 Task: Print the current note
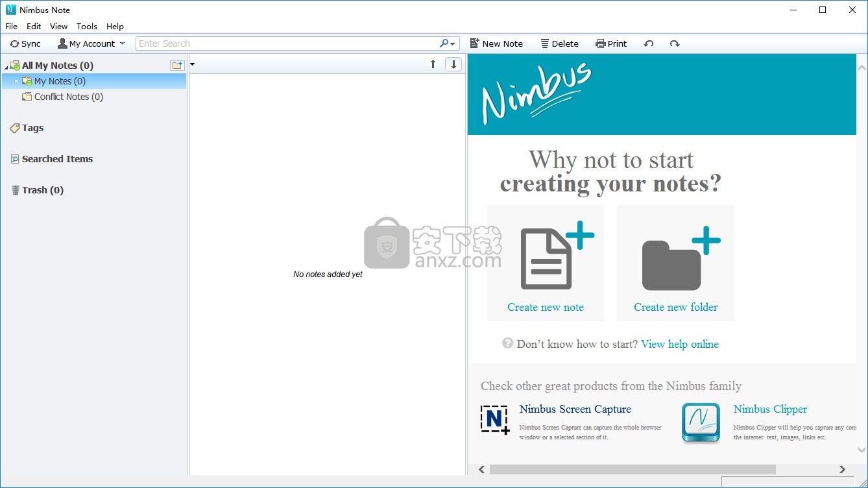611,43
